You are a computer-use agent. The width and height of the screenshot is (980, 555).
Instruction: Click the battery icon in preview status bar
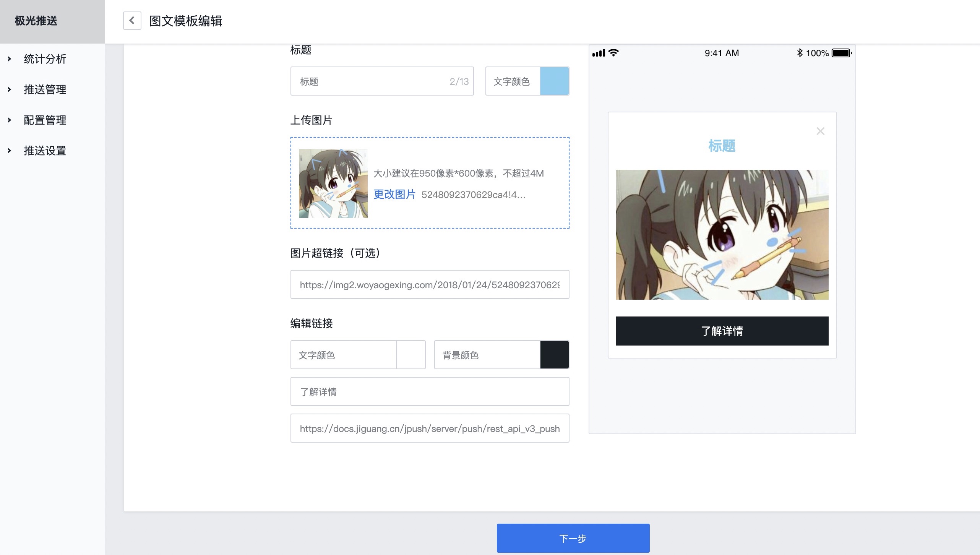842,53
